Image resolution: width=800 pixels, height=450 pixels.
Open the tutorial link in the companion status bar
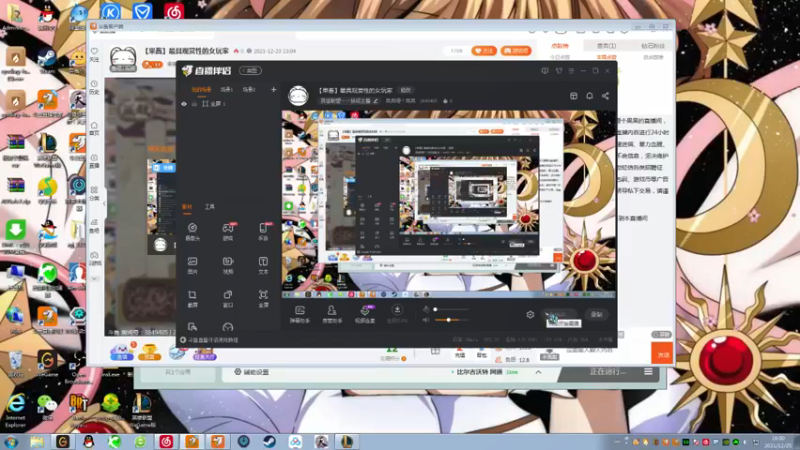click(210, 340)
